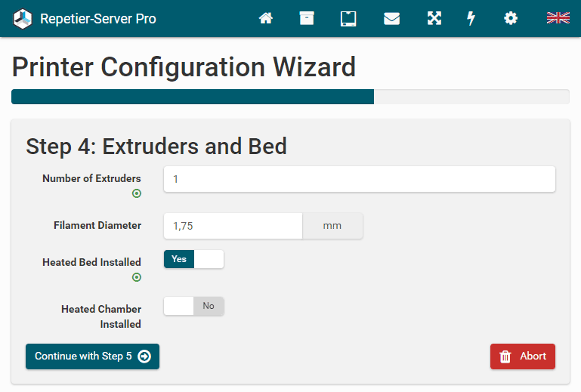The image size is (581, 392).
Task: Click the tablet device icon in navbar
Action: tap(348, 18)
